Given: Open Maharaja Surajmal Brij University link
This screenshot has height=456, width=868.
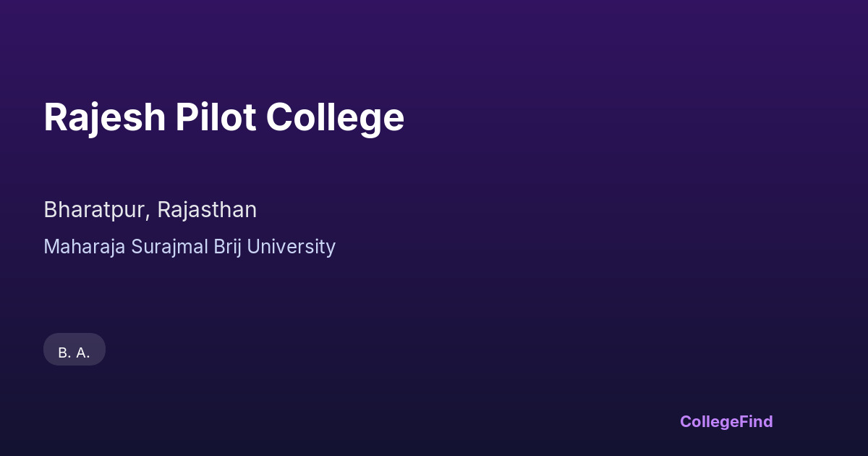Looking at the screenshot, I should pyautogui.click(x=190, y=247).
